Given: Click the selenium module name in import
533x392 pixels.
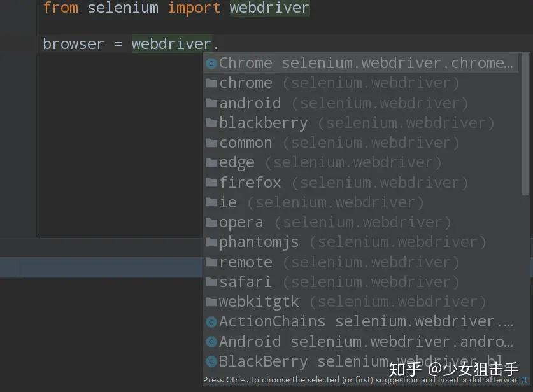Looking at the screenshot, I should [x=123, y=8].
